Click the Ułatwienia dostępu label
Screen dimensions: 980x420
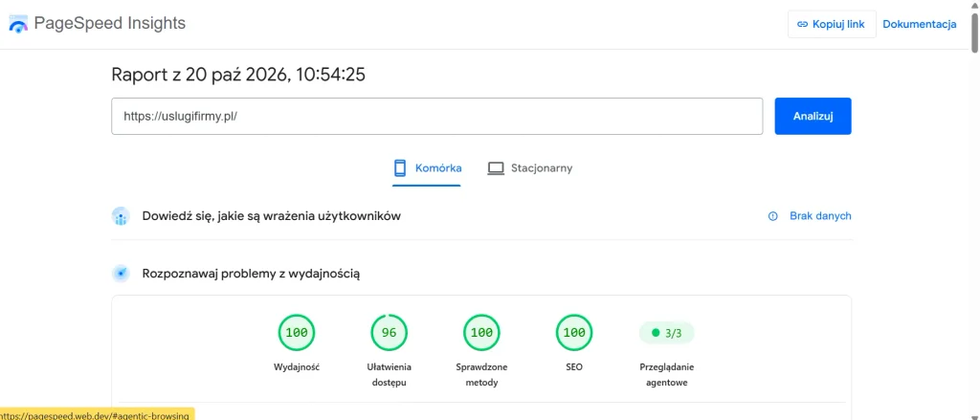(390, 374)
